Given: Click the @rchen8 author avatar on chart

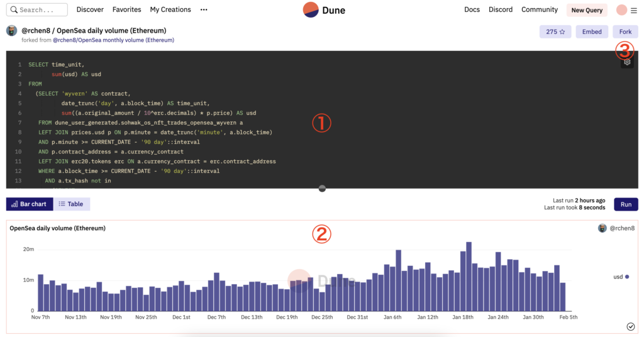Looking at the screenshot, I should coord(602,228).
